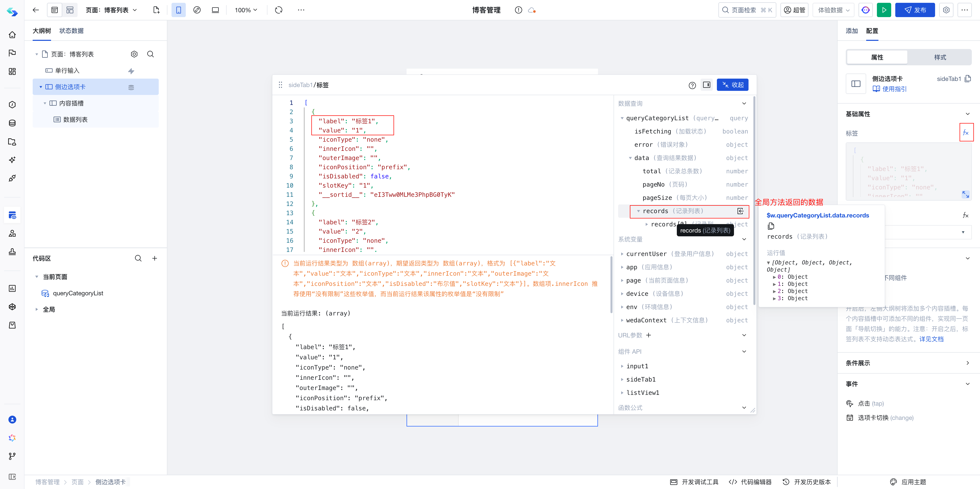
Task: Click the green preview play button
Action: 884,10
